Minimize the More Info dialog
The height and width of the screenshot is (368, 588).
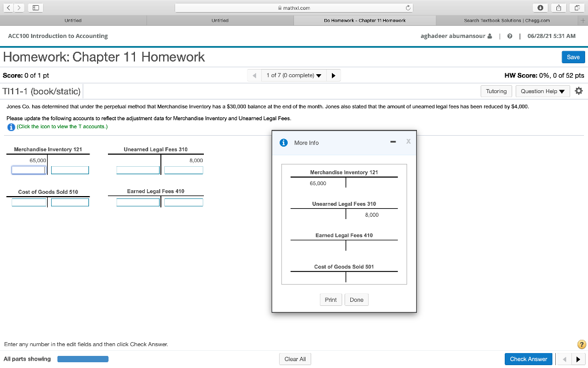click(x=393, y=141)
